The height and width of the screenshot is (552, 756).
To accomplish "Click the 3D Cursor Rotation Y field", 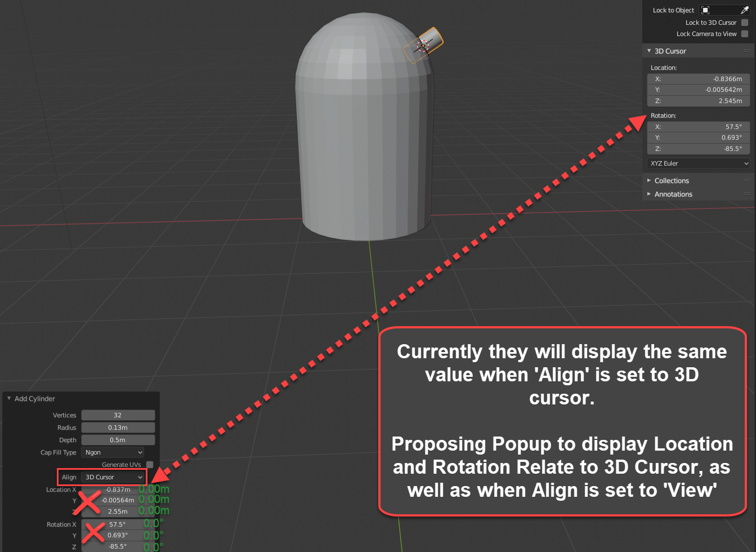I will pos(699,137).
